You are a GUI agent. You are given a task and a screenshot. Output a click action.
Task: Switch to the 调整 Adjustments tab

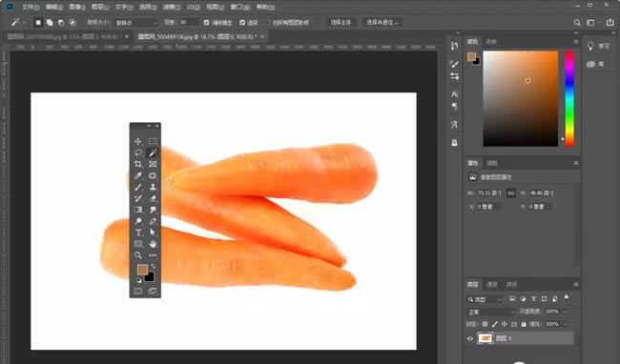(492, 163)
